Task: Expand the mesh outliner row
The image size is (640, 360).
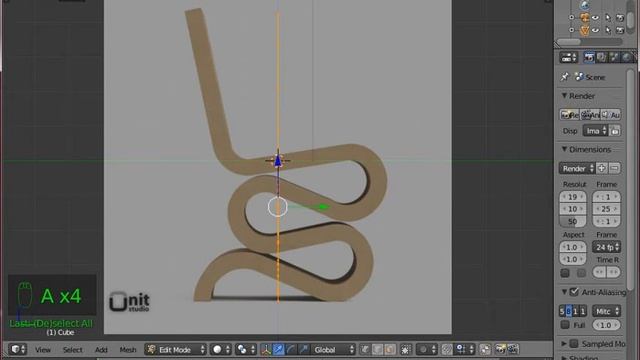Action: click(x=572, y=30)
